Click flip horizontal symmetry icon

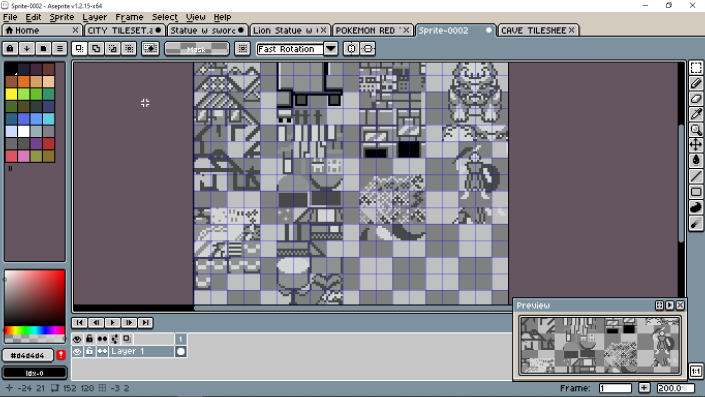[352, 49]
